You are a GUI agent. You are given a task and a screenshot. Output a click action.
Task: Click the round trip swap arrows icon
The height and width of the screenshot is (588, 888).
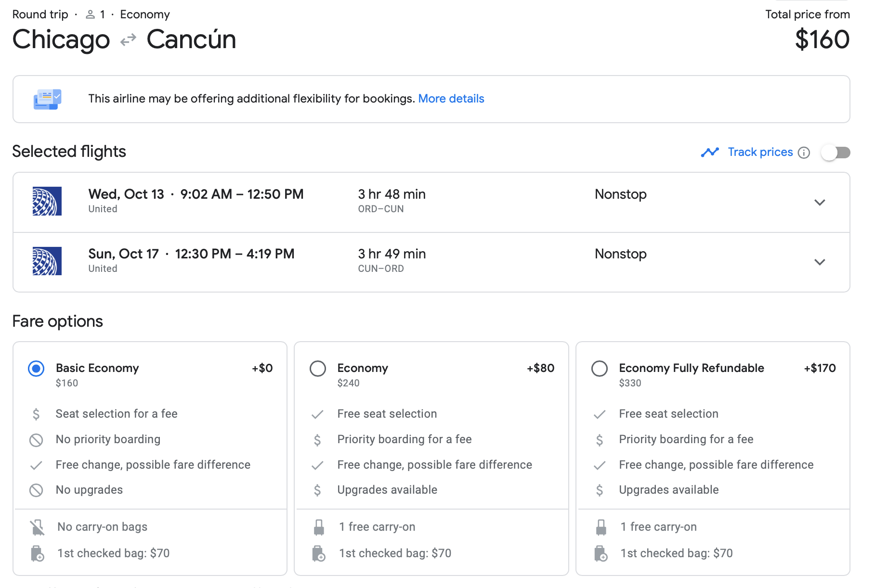[128, 40]
